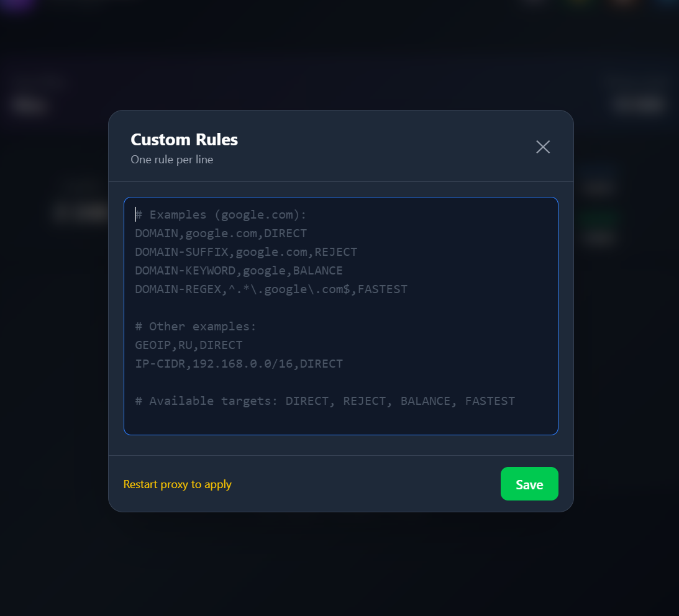Save the custom rules
This screenshot has height=616, width=679.
point(529,484)
